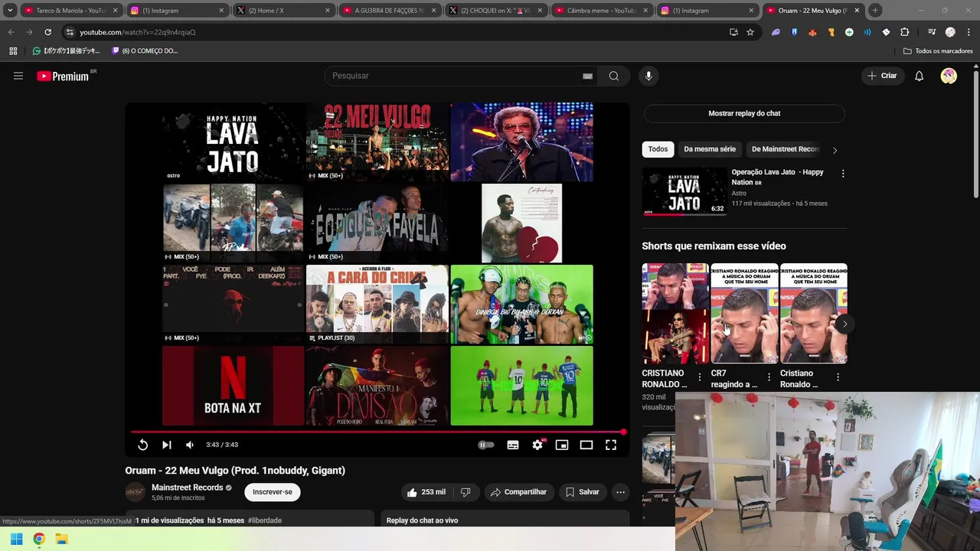Switch to Câimbra meme YouTube tab
980x551 pixels.
[x=601, y=11]
